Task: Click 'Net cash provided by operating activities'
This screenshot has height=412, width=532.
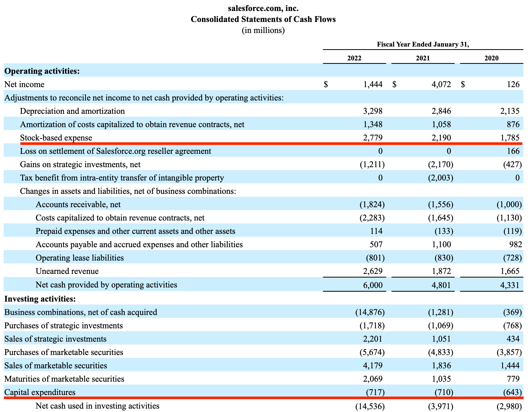Action: 106,285
